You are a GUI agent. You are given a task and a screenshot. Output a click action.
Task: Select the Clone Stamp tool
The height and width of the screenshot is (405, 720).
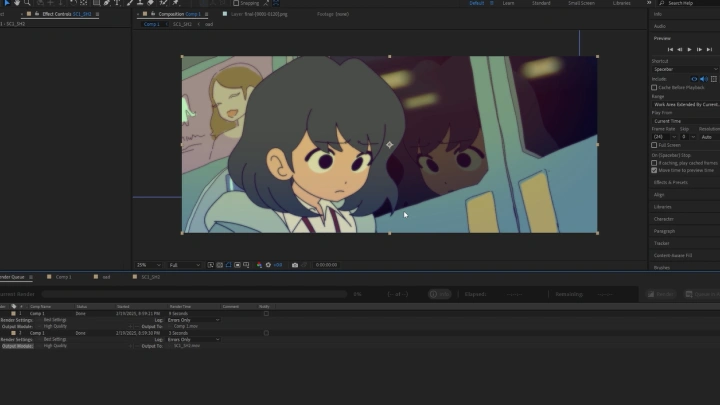coord(140,2)
